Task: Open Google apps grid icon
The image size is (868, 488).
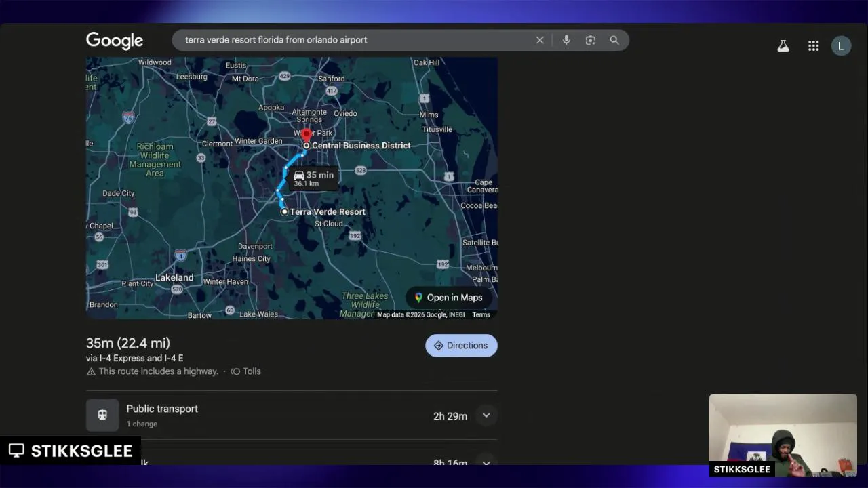Action: 814,45
